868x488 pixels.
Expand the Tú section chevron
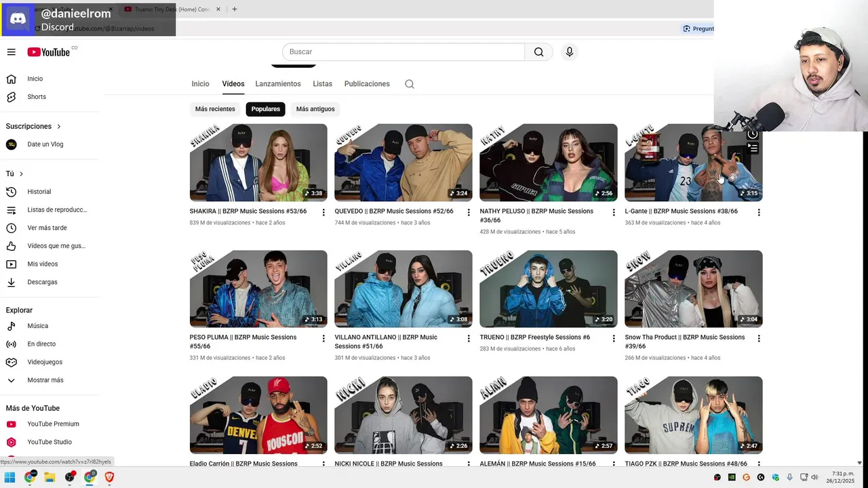[21, 174]
